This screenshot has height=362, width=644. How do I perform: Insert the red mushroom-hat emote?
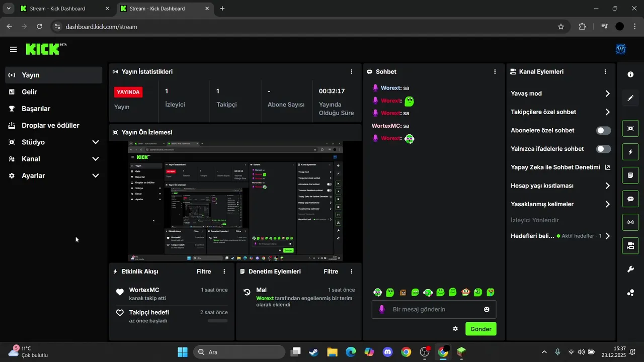tap(466, 292)
